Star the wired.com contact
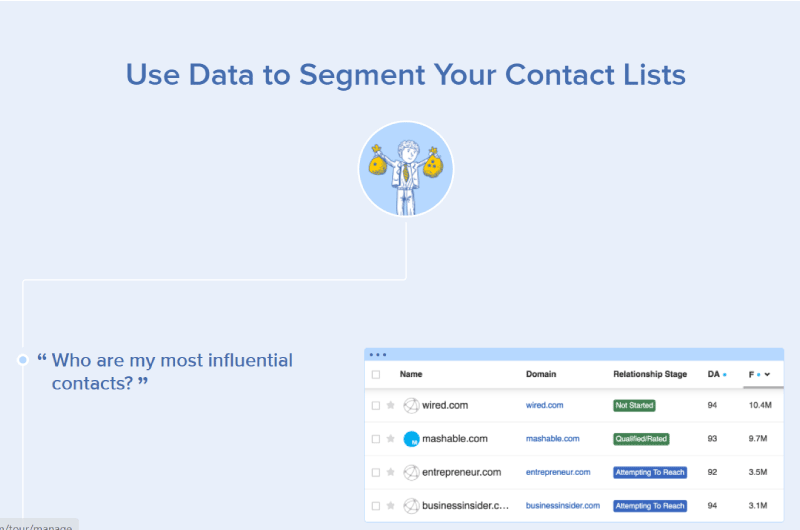The image size is (800, 530). point(391,405)
